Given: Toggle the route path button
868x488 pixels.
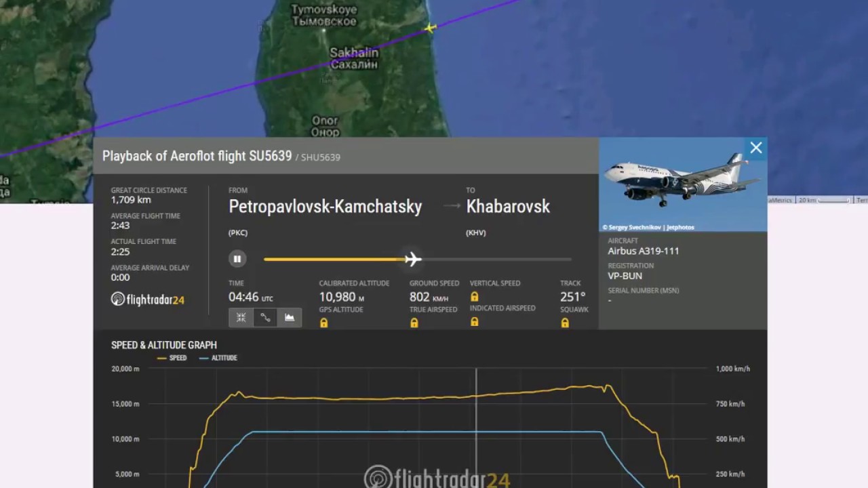Looking at the screenshot, I should pyautogui.click(x=265, y=317).
